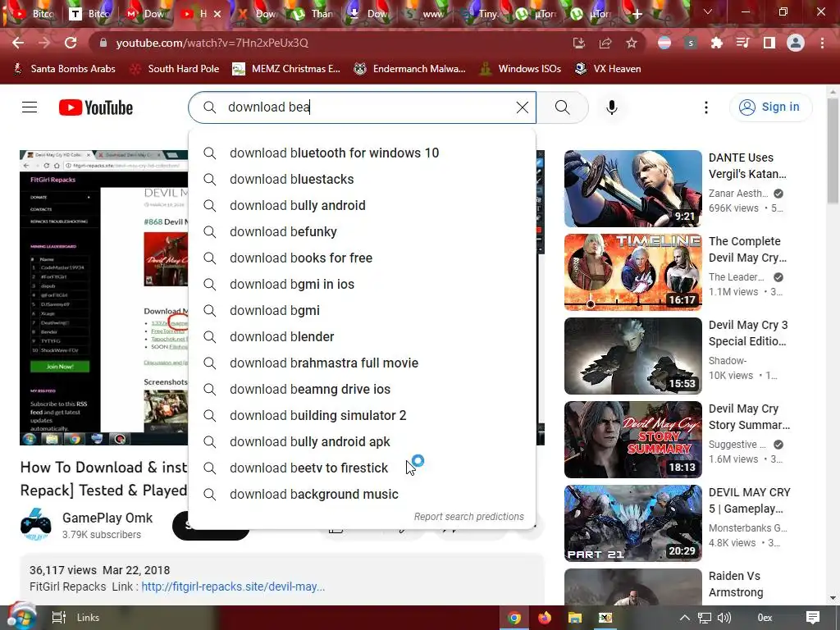Select suggestion download bully android
Viewport: 840px width, 630px height.
click(362, 206)
